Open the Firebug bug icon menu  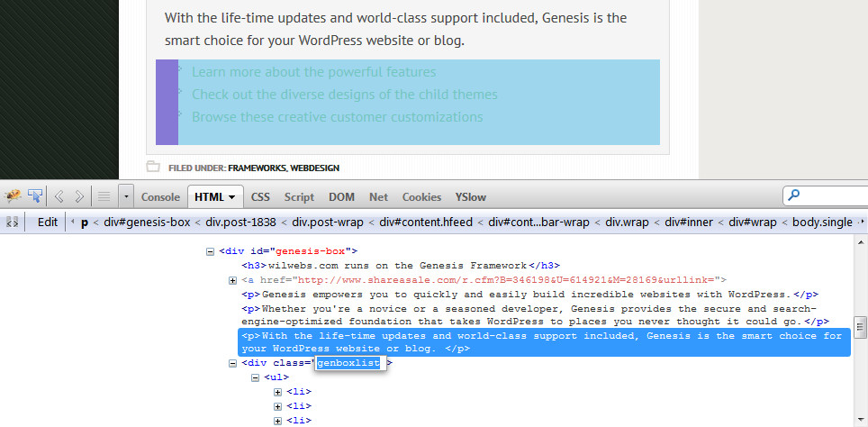(x=13, y=196)
